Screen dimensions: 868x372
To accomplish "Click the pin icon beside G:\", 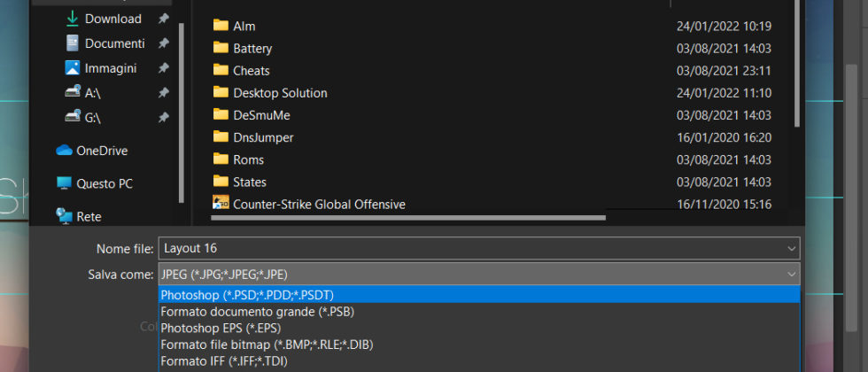I will pyautogui.click(x=163, y=118).
